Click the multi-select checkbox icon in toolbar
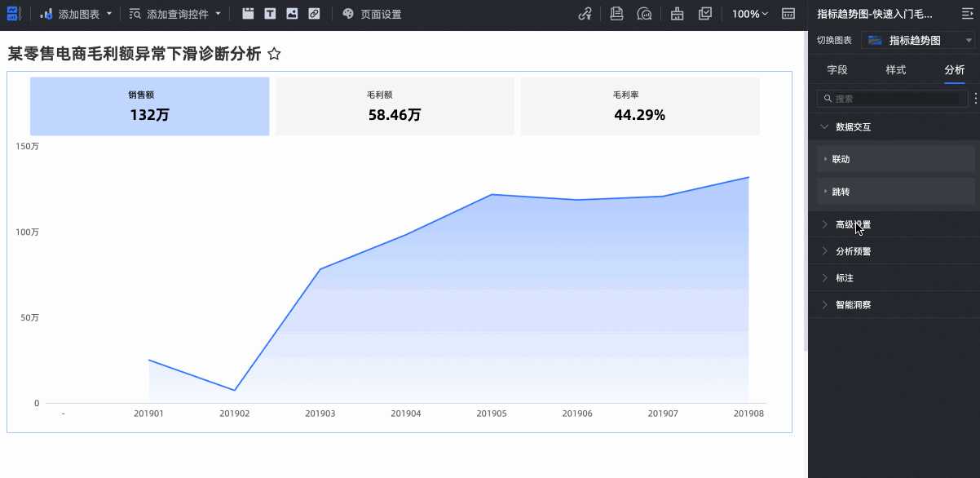 click(x=705, y=14)
